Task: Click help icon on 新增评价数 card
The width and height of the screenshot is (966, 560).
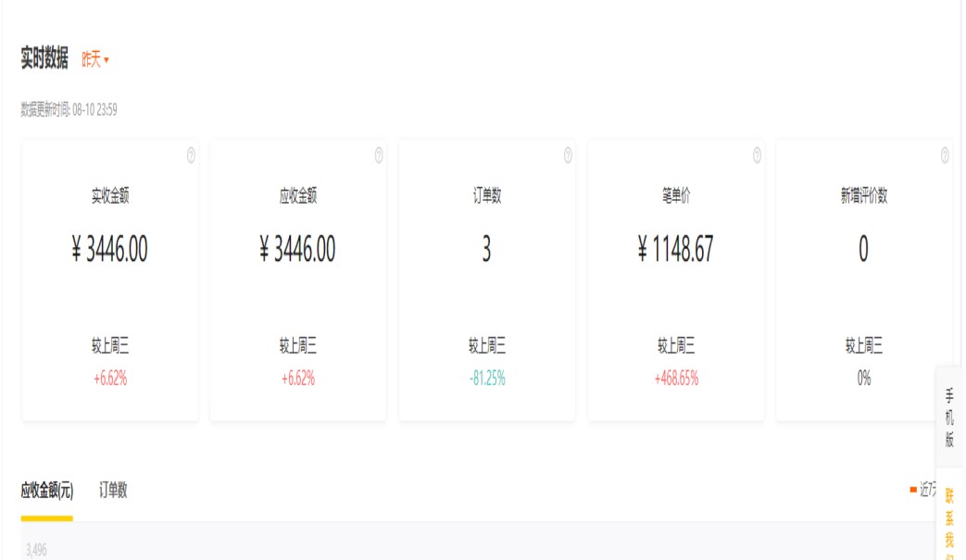Action: pos(945,156)
